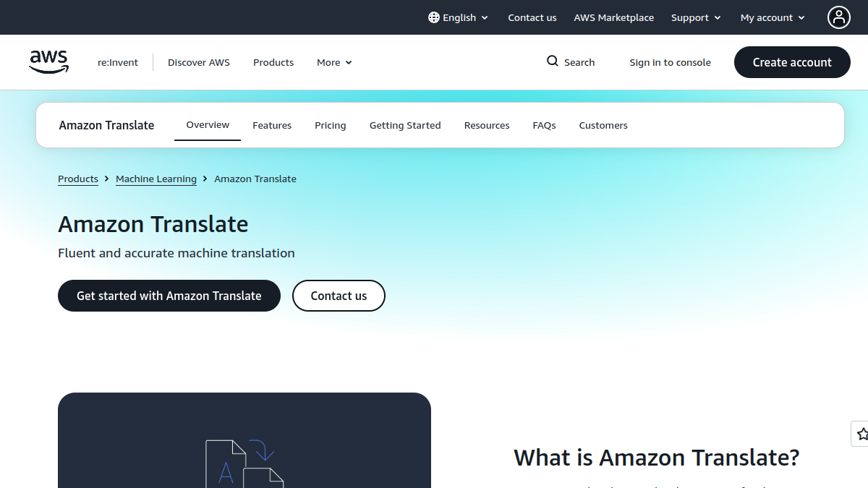
Task: Open Discover AWS menu
Action: point(199,62)
